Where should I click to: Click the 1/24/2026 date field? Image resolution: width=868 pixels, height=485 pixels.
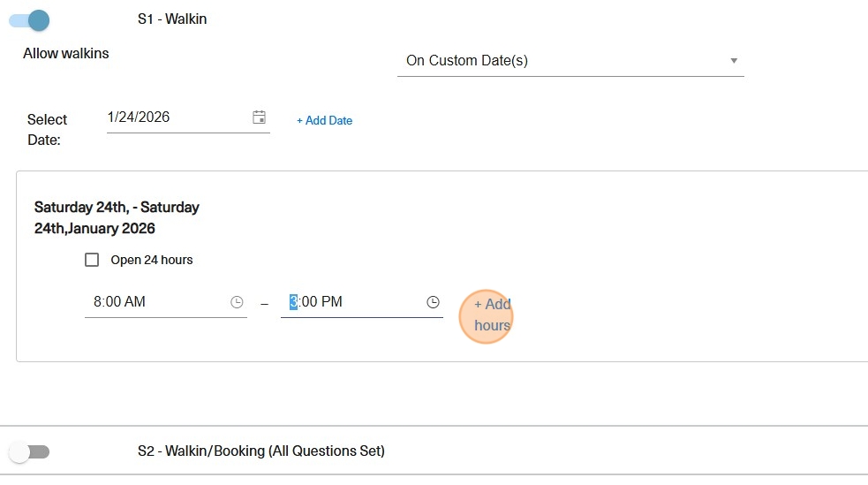[x=177, y=117]
